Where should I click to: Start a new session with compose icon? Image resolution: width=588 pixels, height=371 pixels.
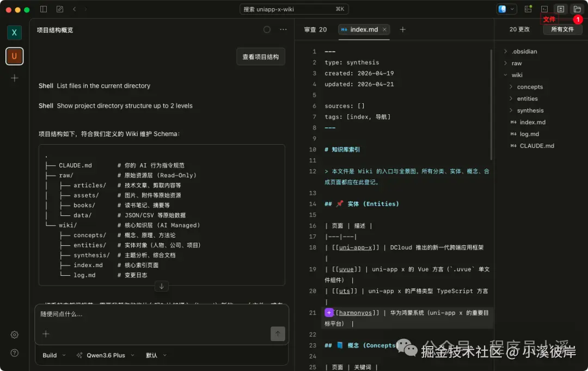pyautogui.click(x=60, y=9)
